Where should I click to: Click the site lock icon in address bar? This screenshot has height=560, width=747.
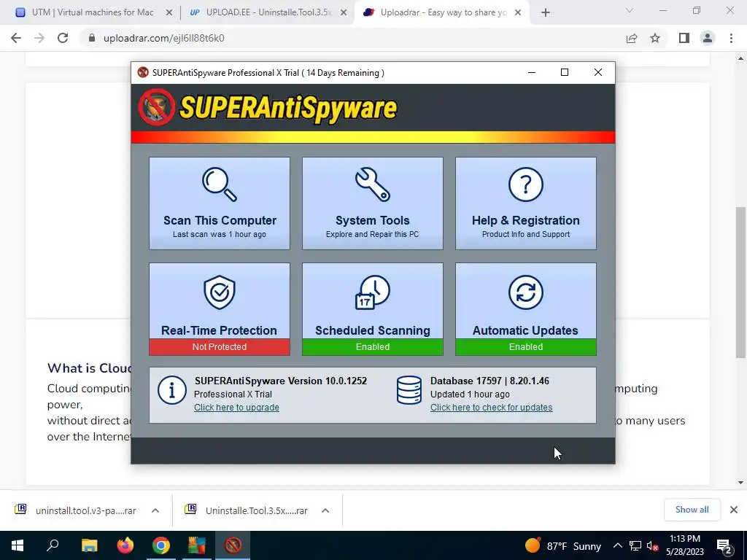pyautogui.click(x=92, y=38)
